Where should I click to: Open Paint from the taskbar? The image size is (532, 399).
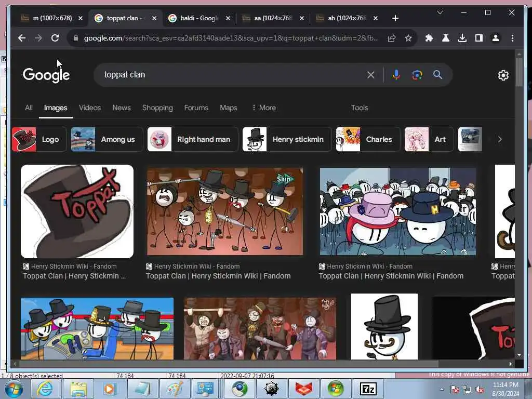coord(174,389)
